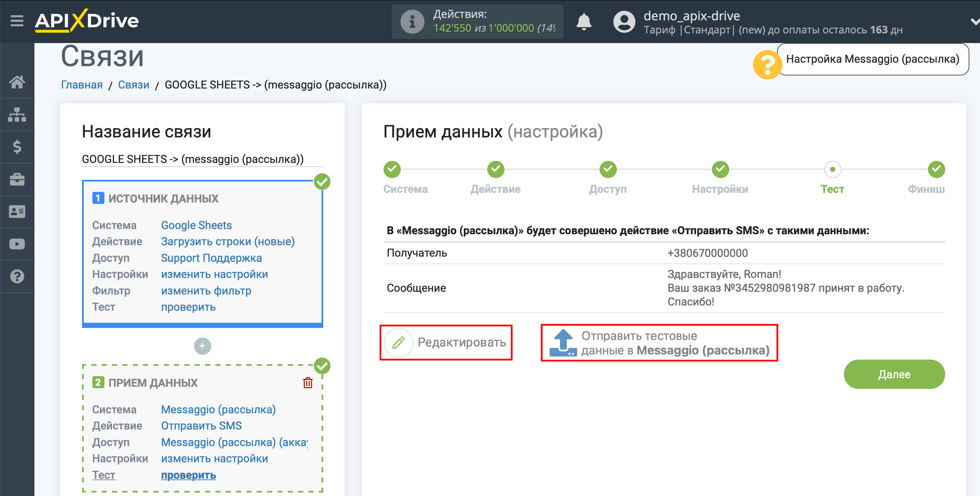Select recipient number +380670000000
The image size is (980, 496).
(x=707, y=253)
